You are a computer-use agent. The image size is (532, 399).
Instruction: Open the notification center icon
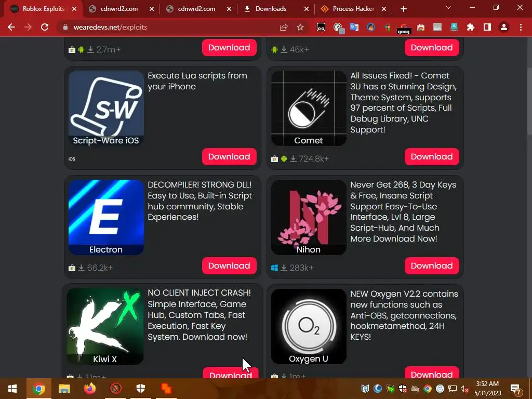click(x=515, y=389)
